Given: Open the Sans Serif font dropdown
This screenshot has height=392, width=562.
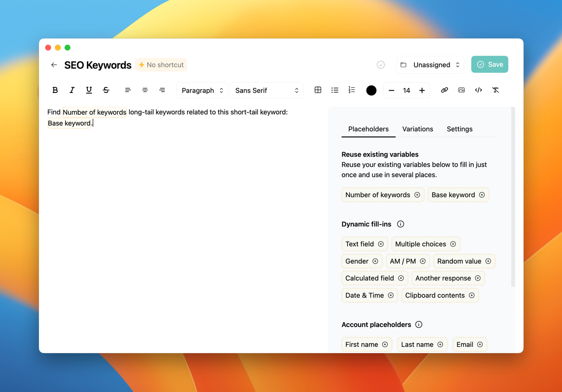Looking at the screenshot, I should click(266, 91).
